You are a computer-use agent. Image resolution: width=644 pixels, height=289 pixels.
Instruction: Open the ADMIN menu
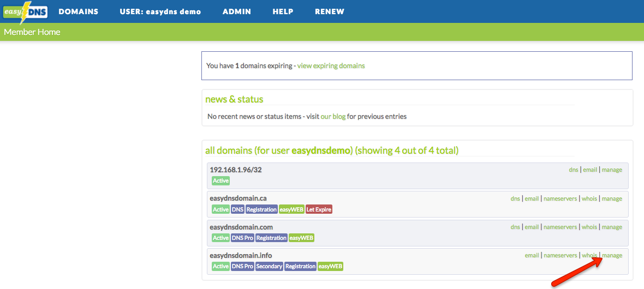coord(236,12)
